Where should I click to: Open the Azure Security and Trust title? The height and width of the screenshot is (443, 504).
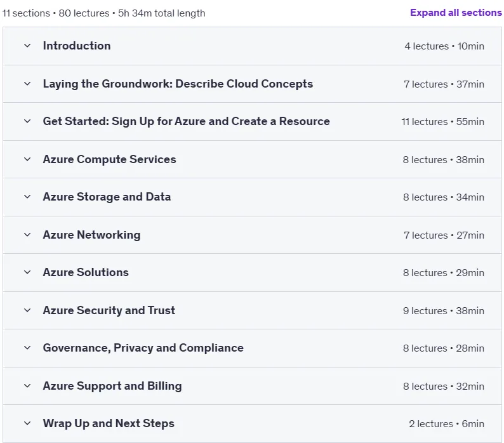[x=109, y=310]
